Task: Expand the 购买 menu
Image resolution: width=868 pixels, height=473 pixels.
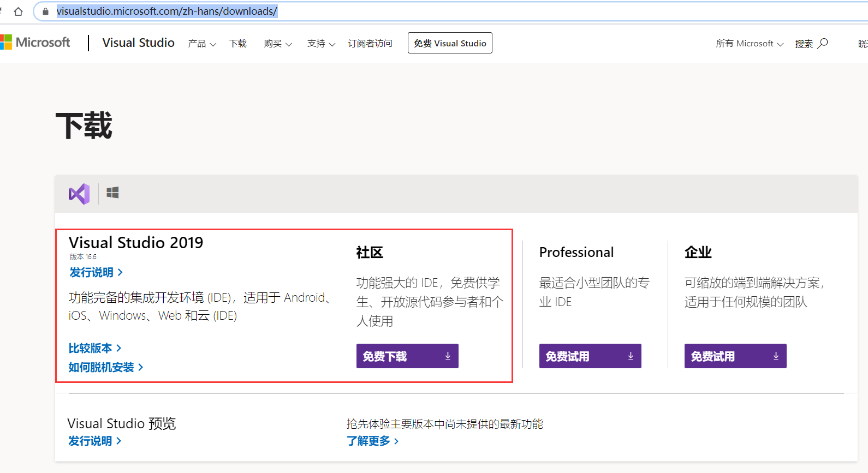Action: 278,44
